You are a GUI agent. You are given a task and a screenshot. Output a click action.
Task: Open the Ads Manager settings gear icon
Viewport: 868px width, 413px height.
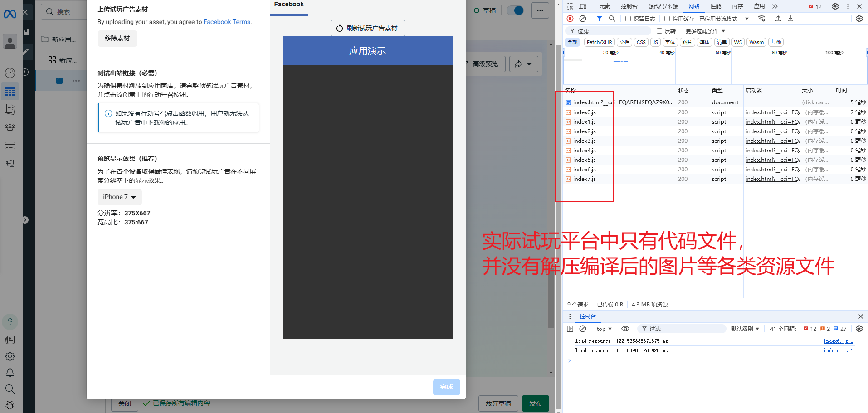(x=10, y=356)
